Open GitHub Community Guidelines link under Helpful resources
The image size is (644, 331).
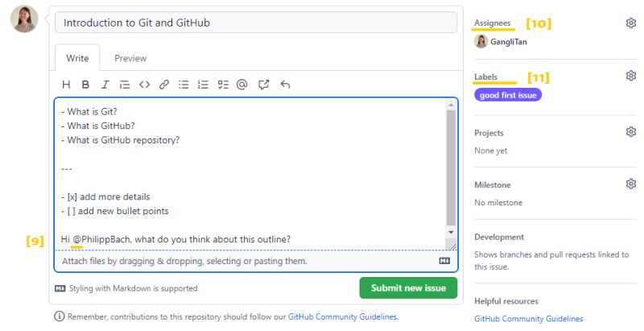529,319
